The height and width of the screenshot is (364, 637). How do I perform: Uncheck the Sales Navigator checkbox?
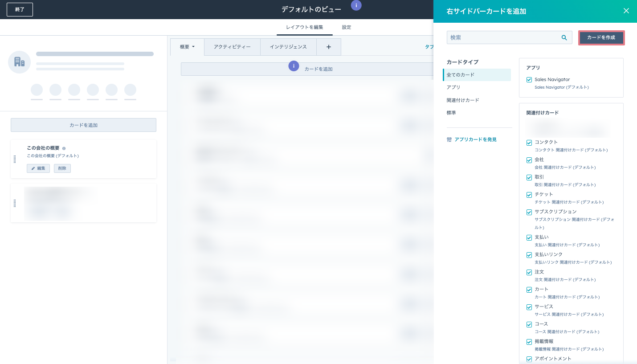529,80
